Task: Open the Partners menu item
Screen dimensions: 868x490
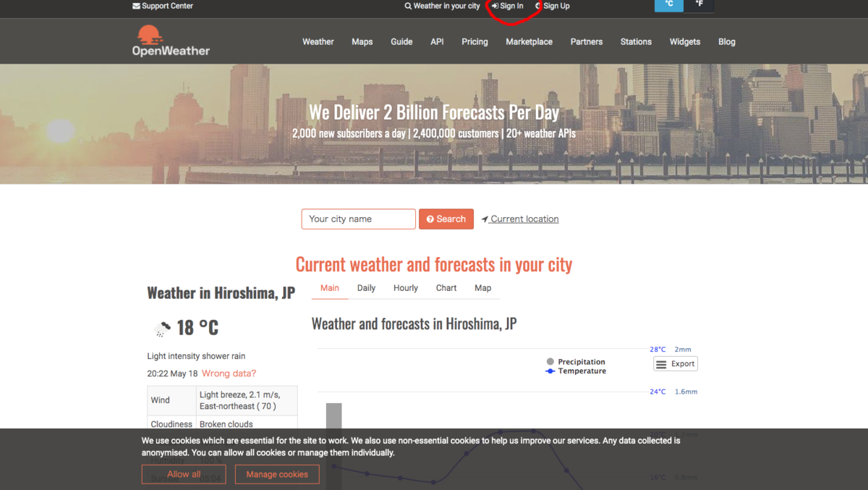Action: click(586, 42)
